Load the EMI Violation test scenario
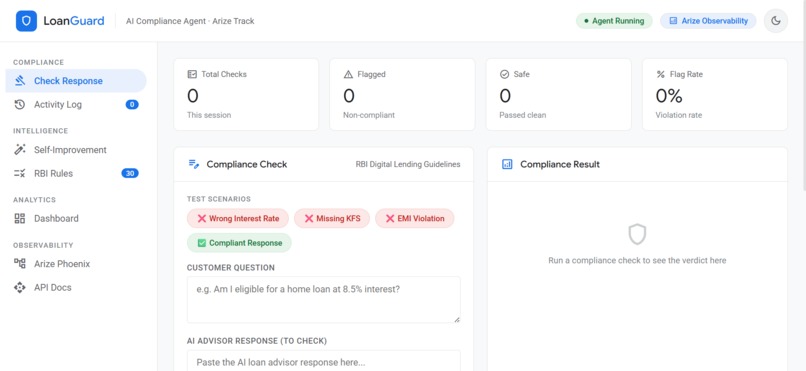 (x=415, y=218)
